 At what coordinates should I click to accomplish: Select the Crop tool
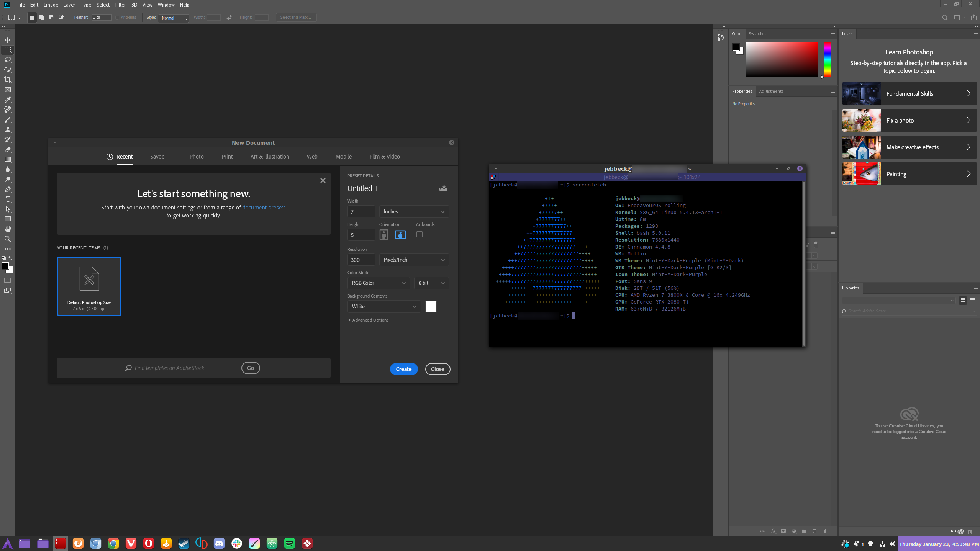[8, 80]
